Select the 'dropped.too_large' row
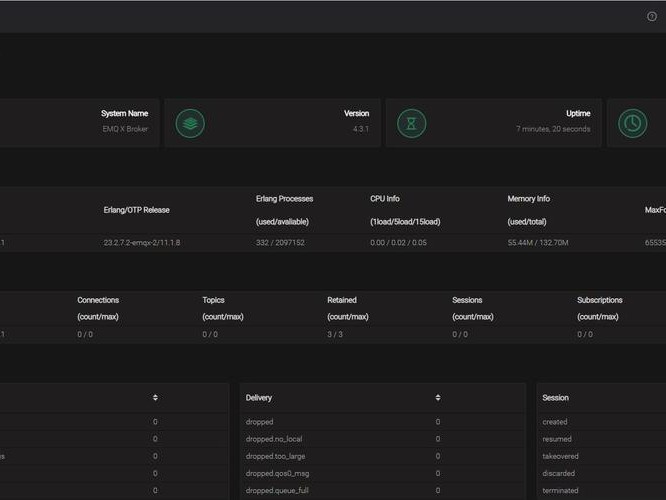Viewport: 666px width, 500px height. (x=383, y=456)
